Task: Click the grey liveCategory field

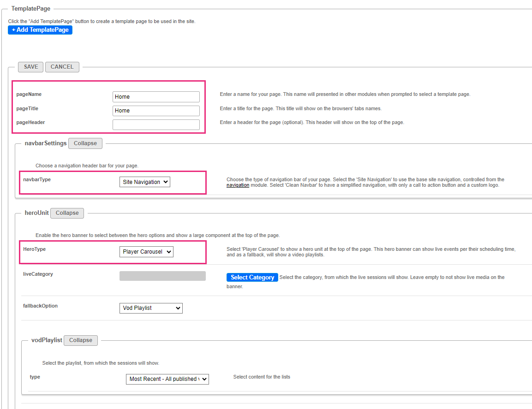Action: pos(162,276)
